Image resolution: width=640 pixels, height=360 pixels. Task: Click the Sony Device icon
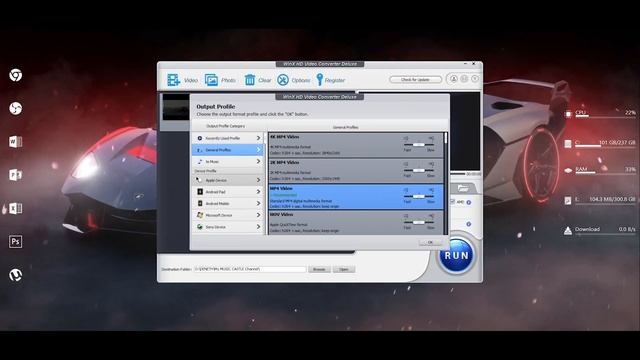[200, 227]
